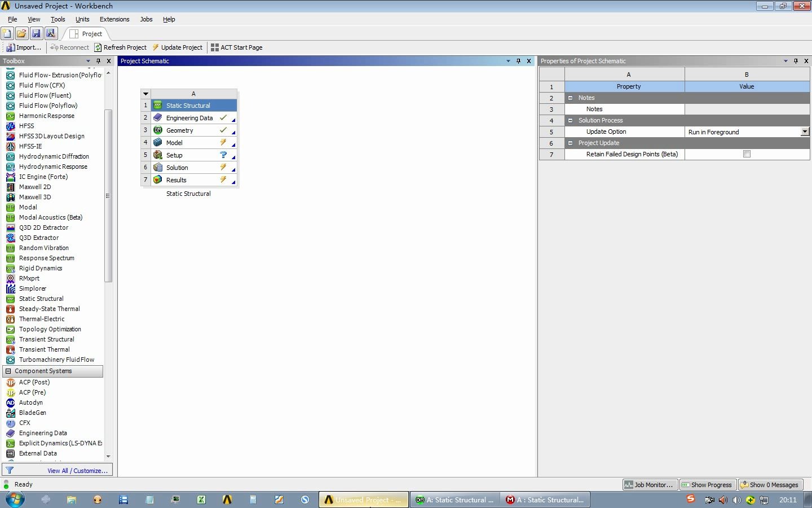Click the New project icon in toolbar
Screen dimensions: 812x508
tap(7, 33)
